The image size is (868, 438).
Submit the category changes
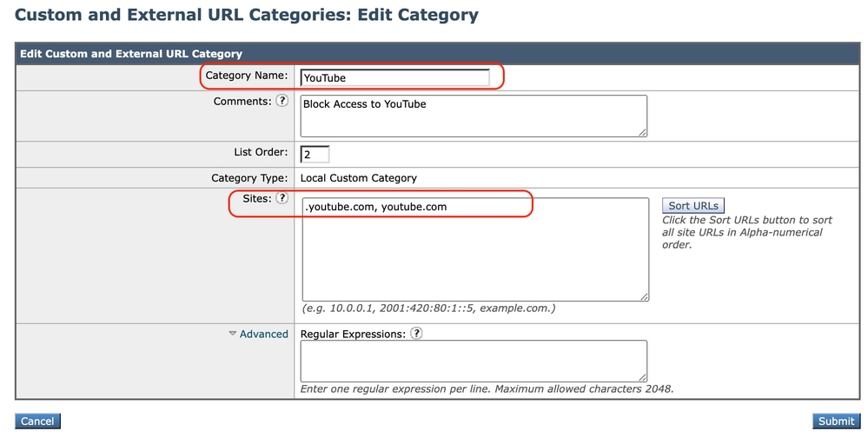[x=836, y=421]
